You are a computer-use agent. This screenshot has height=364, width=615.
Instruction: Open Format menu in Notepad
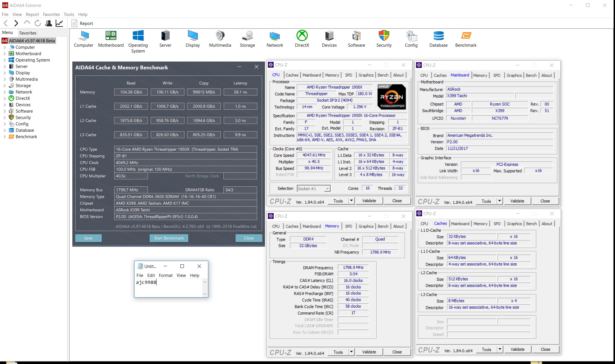click(166, 275)
